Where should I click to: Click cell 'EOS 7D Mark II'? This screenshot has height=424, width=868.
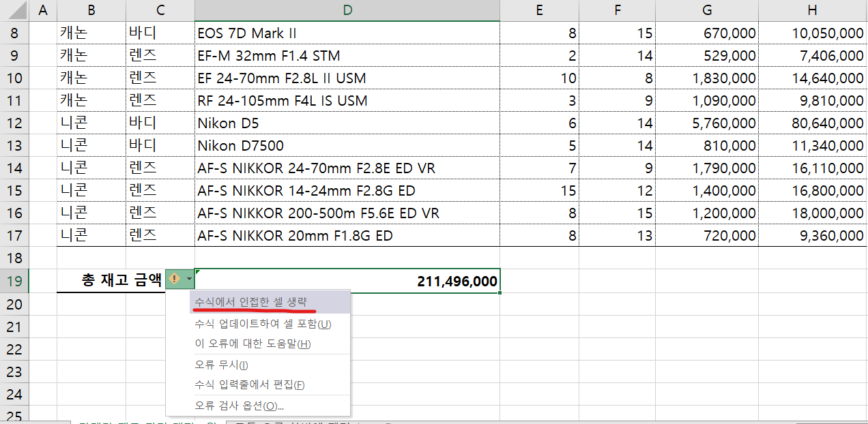(347, 33)
